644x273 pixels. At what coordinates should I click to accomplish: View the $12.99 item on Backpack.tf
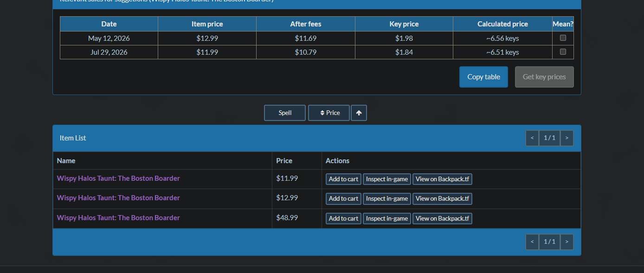pos(442,198)
